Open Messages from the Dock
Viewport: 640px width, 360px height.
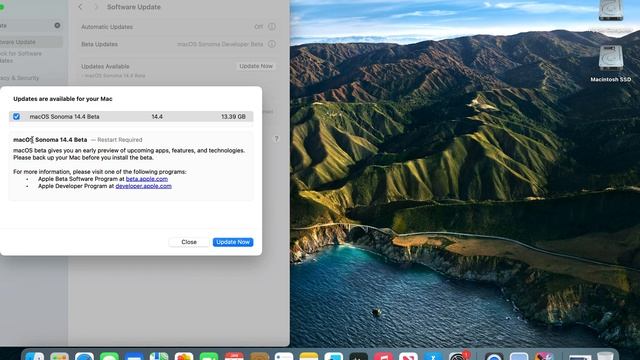coord(109,356)
